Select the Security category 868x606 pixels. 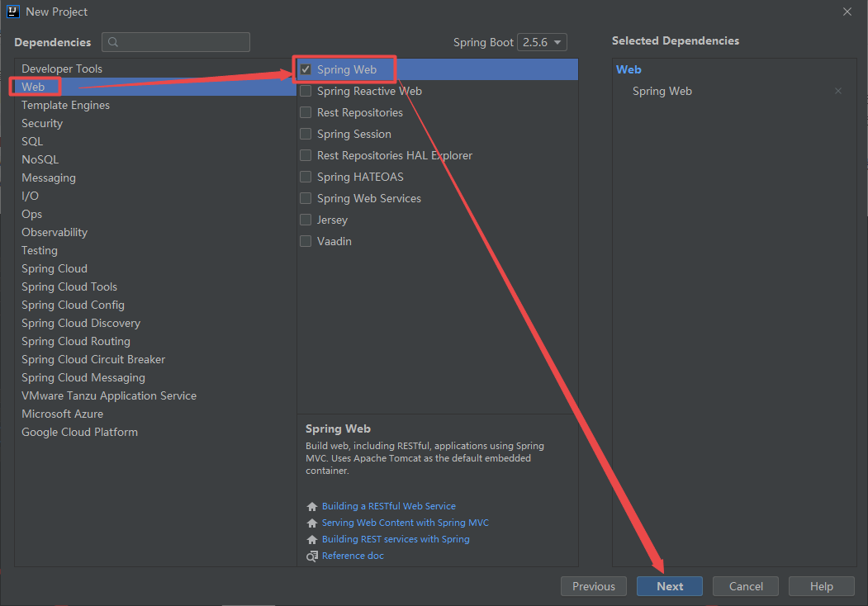pos(155,123)
